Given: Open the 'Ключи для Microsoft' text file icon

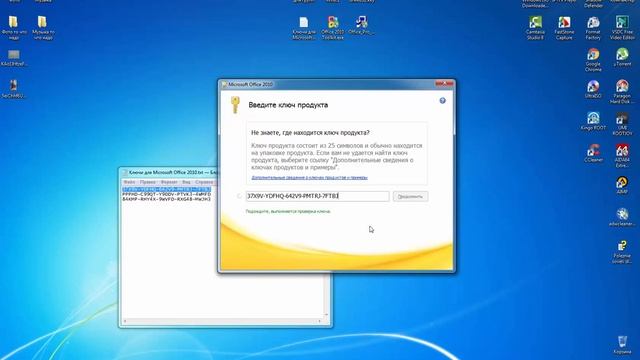Looking at the screenshot, I should tap(304, 27).
